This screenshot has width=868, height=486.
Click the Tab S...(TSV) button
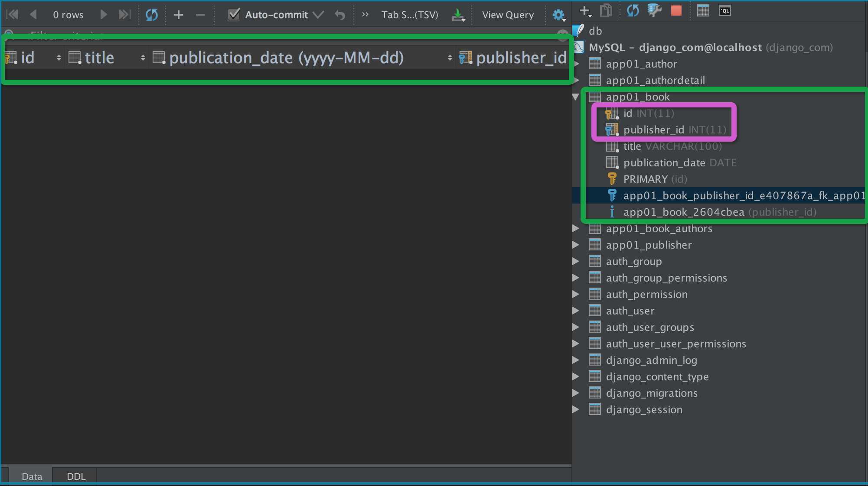[410, 14]
